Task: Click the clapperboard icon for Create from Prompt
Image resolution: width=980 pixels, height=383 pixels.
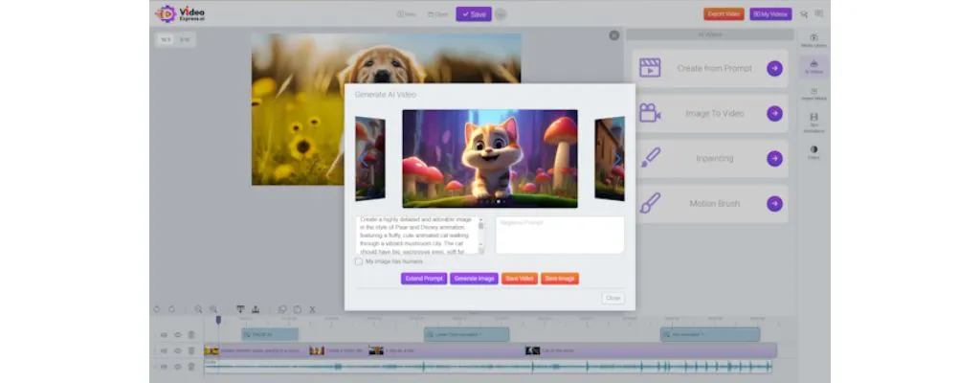Action: [x=650, y=68]
